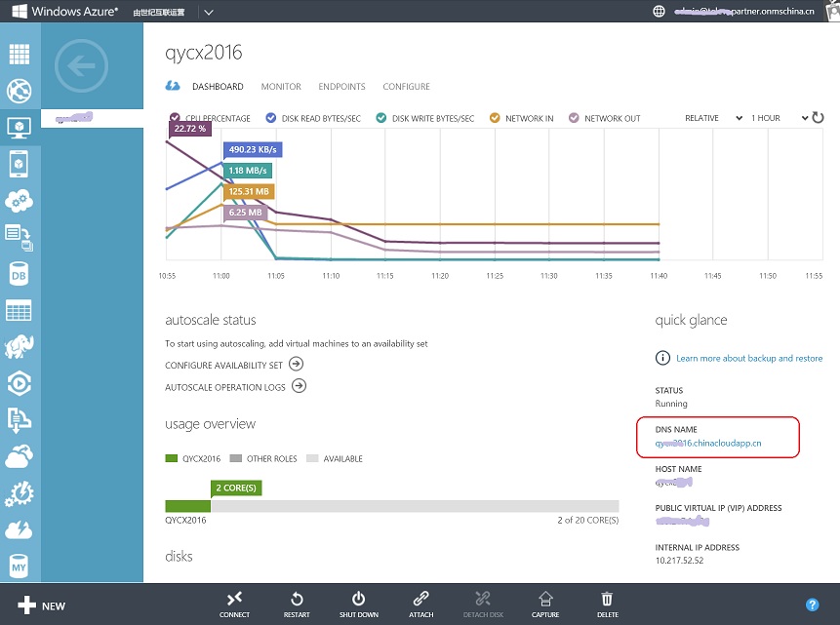Open the Recovery Services cloud icon
Viewport: 840px width, 625px height.
[x=20, y=457]
